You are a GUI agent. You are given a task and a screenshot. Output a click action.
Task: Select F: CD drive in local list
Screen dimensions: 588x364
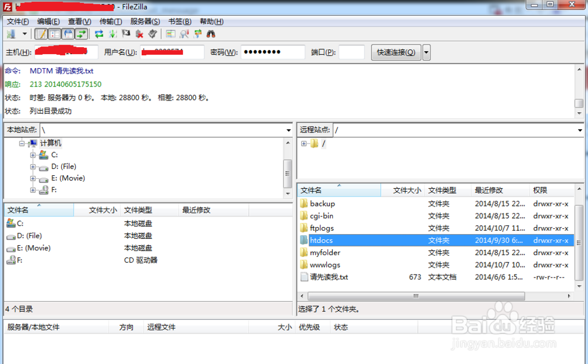[x=19, y=260]
